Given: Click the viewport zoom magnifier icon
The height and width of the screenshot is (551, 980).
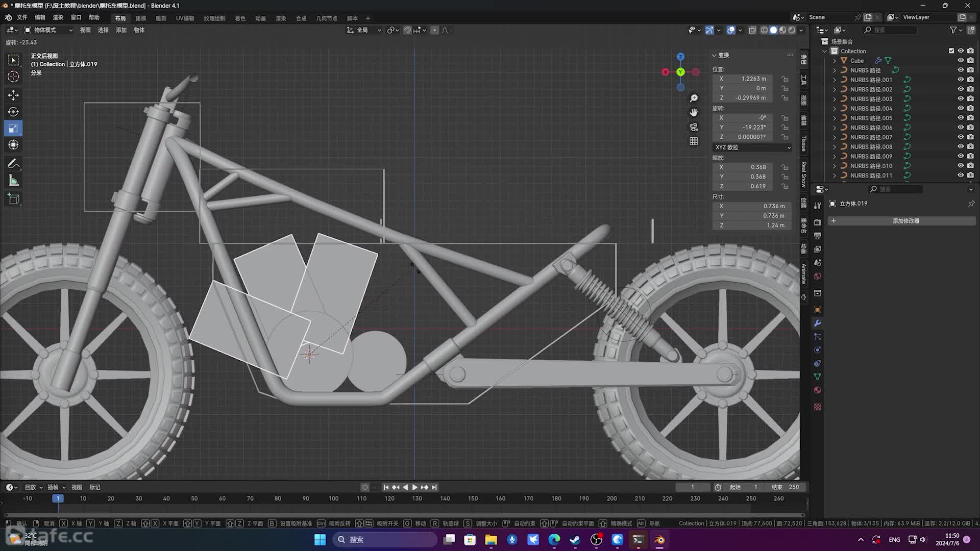Looking at the screenshot, I should click(694, 98).
